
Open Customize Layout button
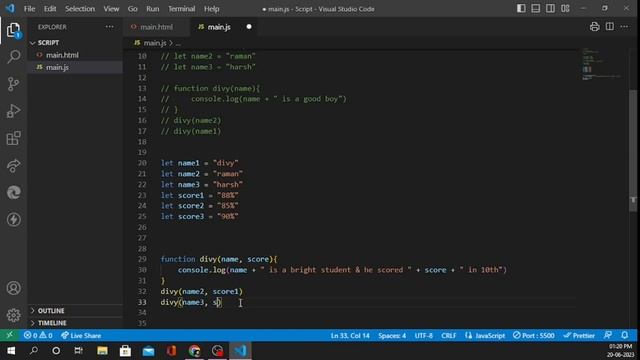[x=565, y=9]
